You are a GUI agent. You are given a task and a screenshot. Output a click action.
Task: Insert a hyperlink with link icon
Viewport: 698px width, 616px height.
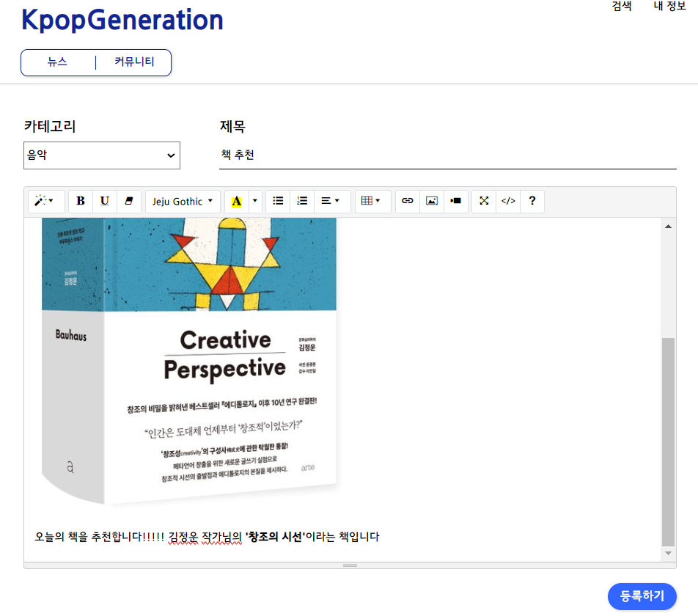408,201
